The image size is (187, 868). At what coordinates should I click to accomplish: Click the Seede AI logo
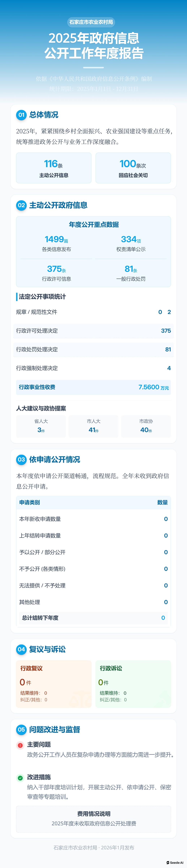click(175, 863)
